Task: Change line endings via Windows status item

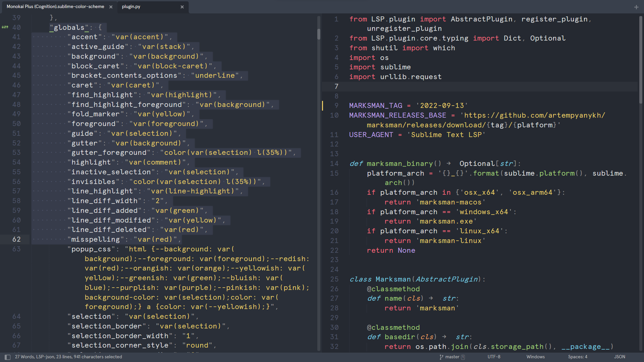Action: [x=535, y=357]
